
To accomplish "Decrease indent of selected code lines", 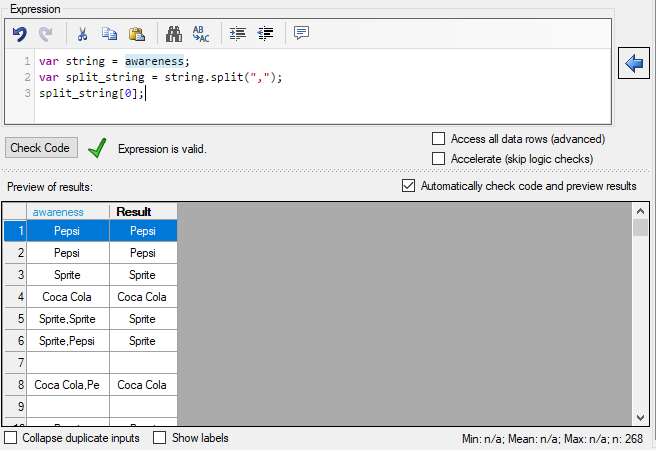I will pos(265,33).
